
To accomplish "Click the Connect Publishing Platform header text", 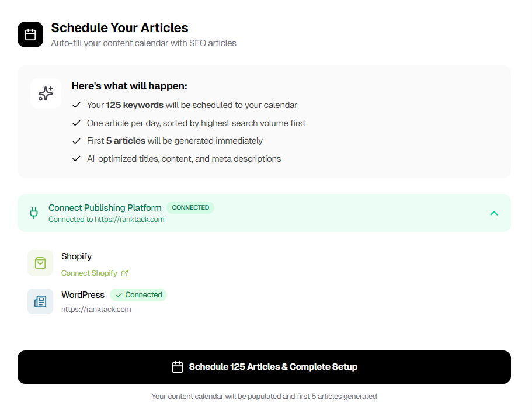I will [105, 207].
